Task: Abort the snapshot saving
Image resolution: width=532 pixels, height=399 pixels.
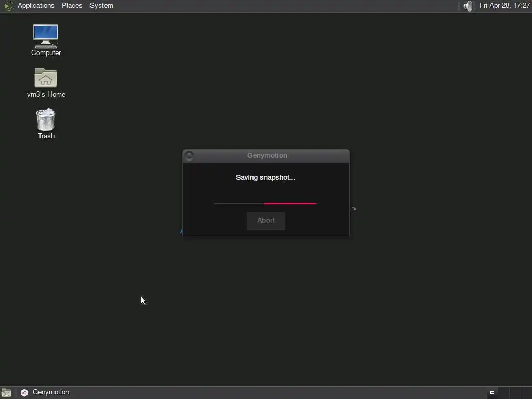Action: 266,221
